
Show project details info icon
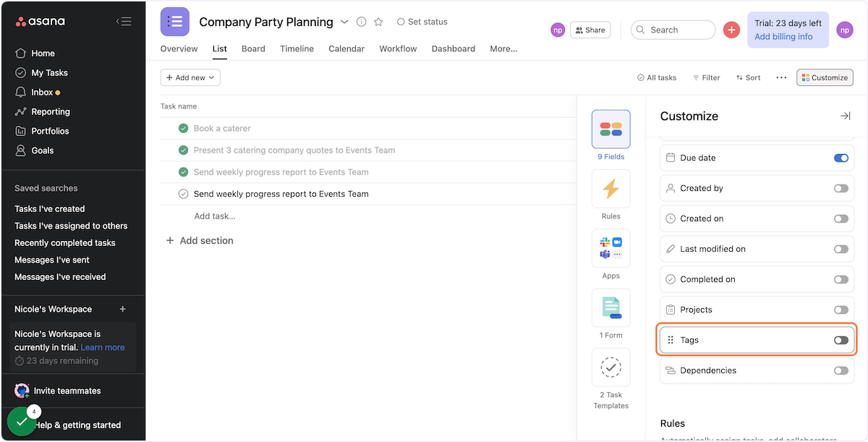pyautogui.click(x=362, y=22)
